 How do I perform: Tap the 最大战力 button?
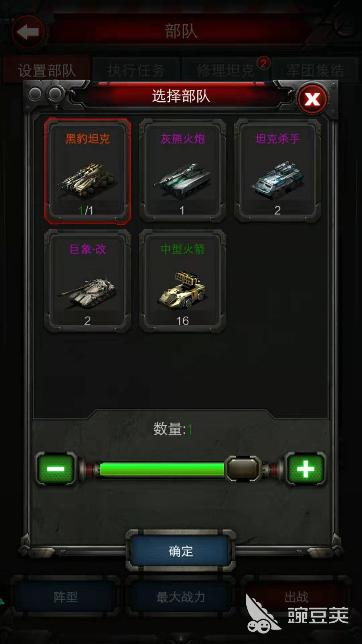point(181,597)
